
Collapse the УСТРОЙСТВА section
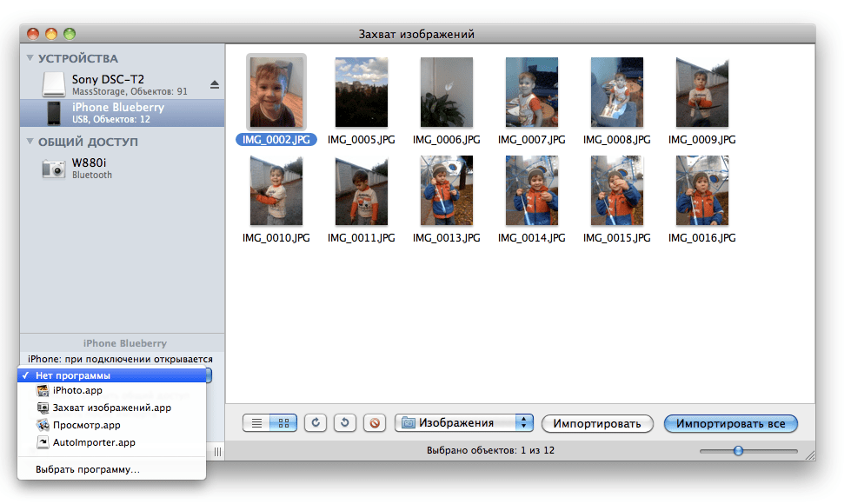30,57
